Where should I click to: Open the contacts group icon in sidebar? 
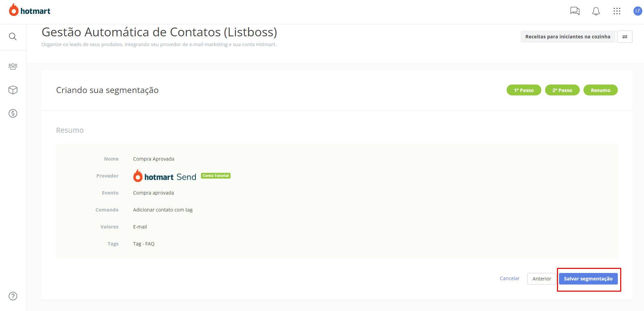coord(13,67)
